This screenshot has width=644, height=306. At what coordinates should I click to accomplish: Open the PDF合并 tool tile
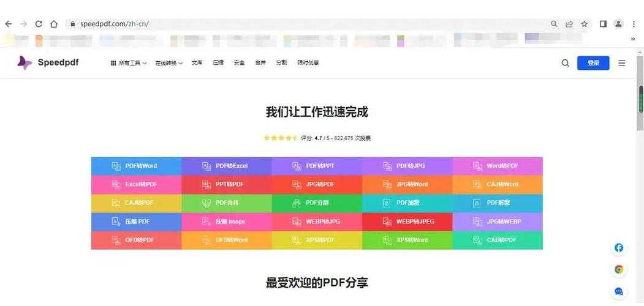click(227, 203)
